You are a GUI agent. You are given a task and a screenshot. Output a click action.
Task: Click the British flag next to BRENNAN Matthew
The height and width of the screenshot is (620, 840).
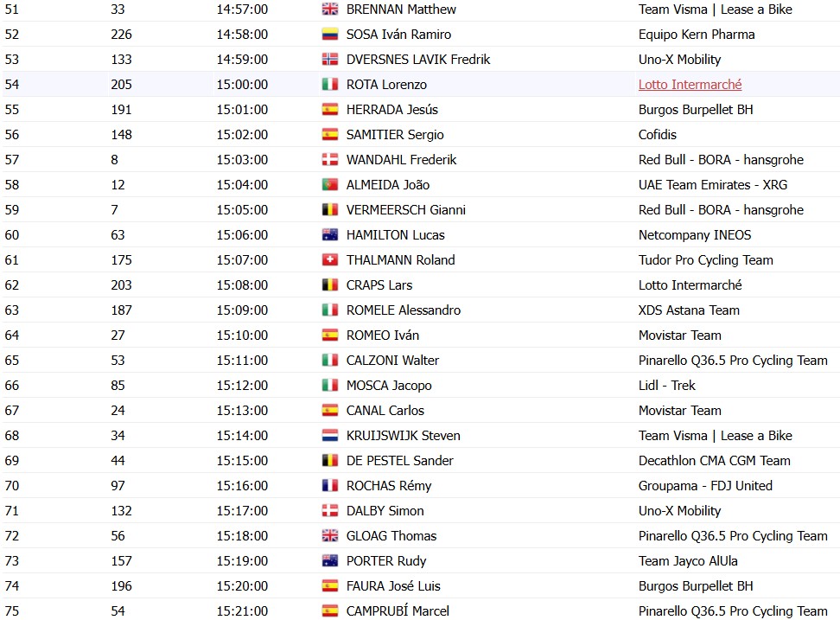click(x=330, y=10)
